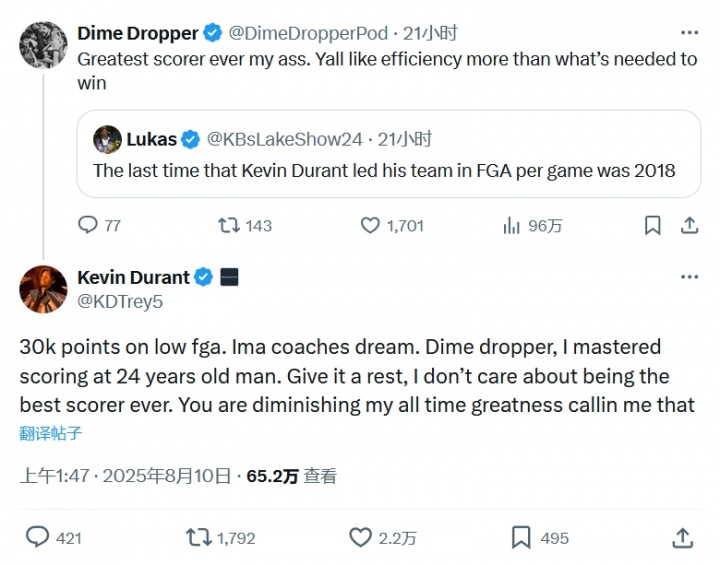
Task: Click the 翻译帖子 translate link
Action: (51, 433)
